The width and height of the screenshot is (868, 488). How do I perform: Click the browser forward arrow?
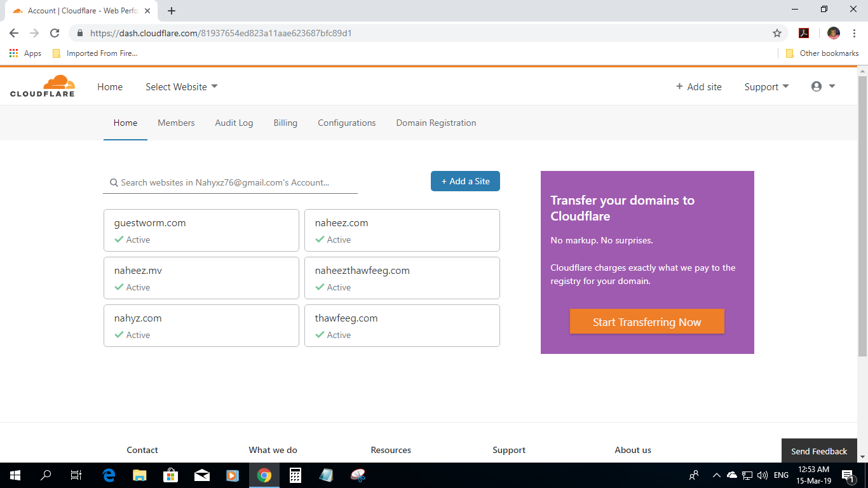[x=34, y=33]
